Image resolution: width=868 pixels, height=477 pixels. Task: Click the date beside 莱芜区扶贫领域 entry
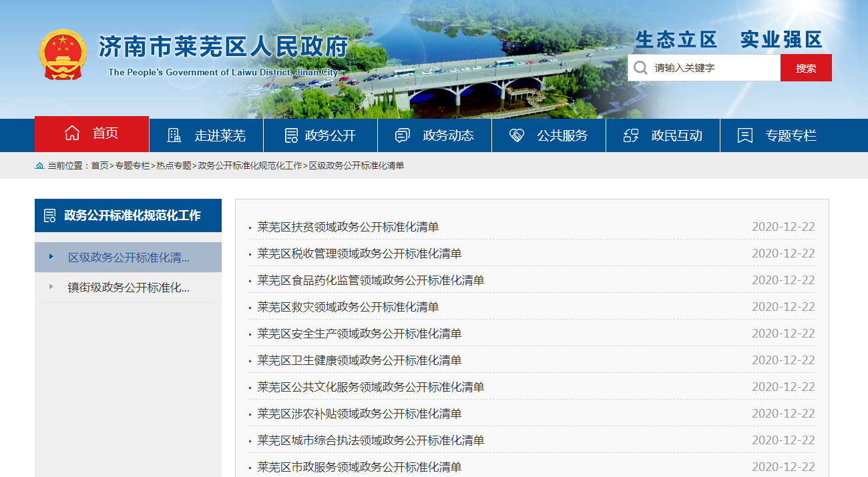point(783,227)
